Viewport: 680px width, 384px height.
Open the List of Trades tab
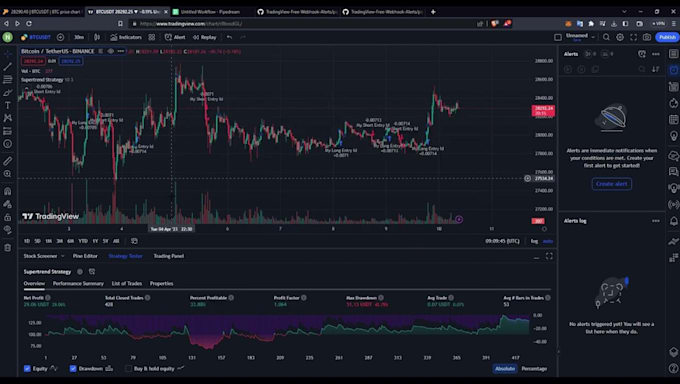[127, 283]
